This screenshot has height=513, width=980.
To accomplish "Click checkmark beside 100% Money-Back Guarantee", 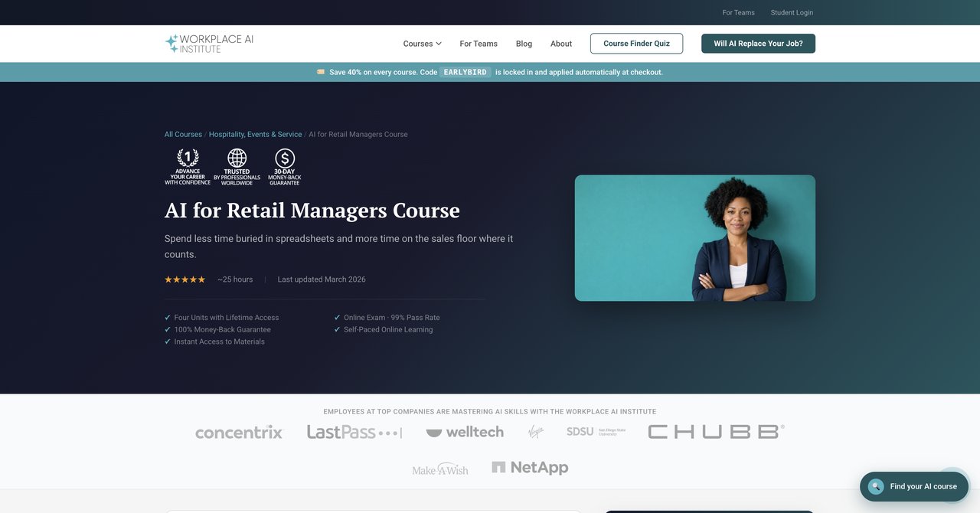I will click(x=168, y=330).
